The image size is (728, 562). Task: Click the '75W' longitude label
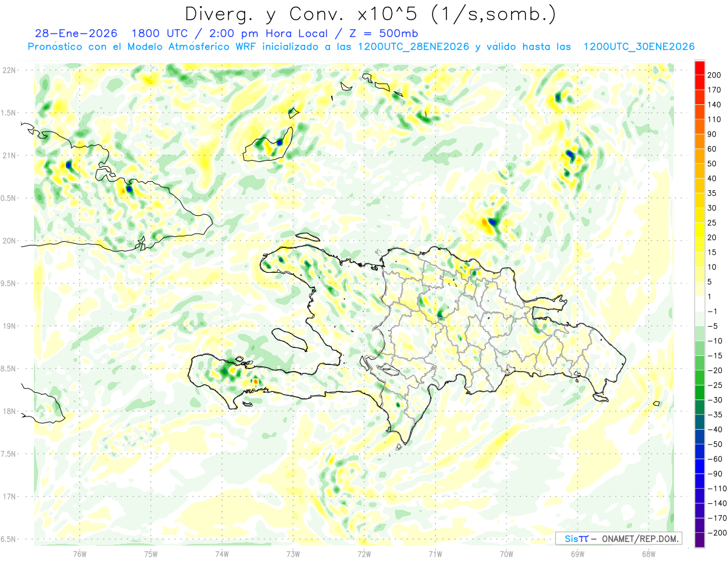click(151, 554)
